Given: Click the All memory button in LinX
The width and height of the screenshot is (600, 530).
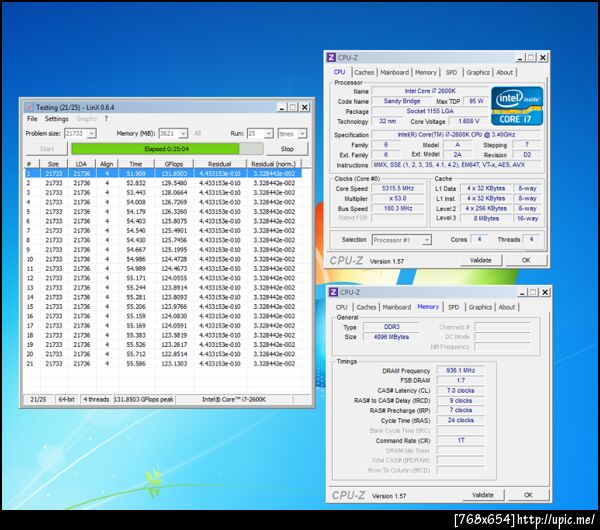Looking at the screenshot, I should tap(197, 133).
